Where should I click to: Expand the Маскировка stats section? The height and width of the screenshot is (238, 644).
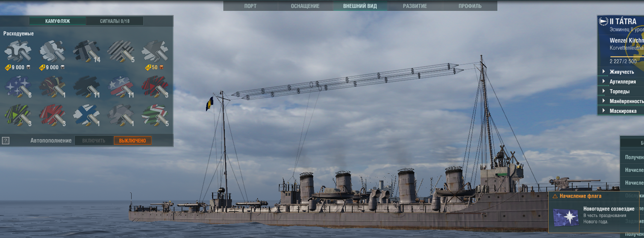[623, 111]
